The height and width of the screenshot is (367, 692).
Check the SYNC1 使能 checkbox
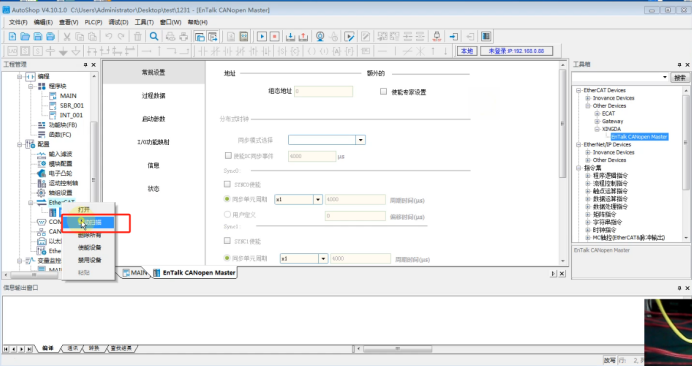227,241
